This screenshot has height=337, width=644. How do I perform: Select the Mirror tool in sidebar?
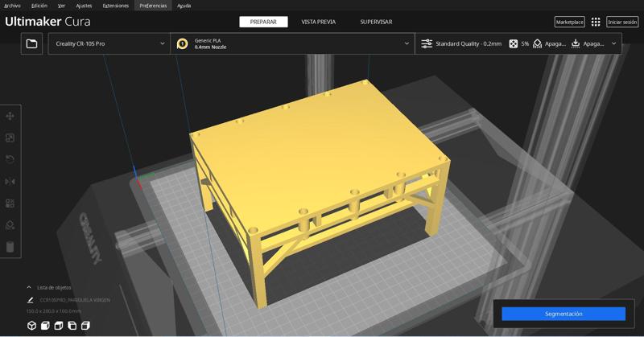[10, 182]
